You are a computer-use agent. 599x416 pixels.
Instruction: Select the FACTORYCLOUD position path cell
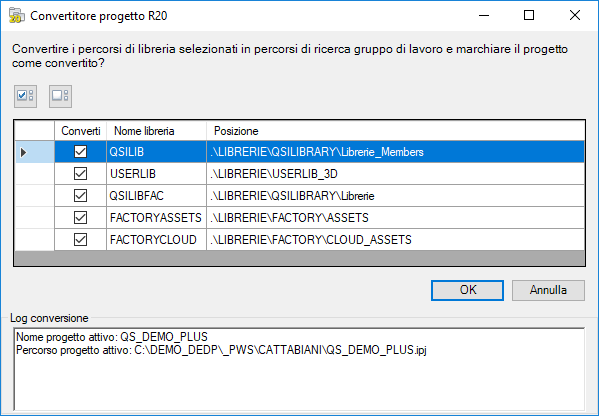tap(396, 240)
